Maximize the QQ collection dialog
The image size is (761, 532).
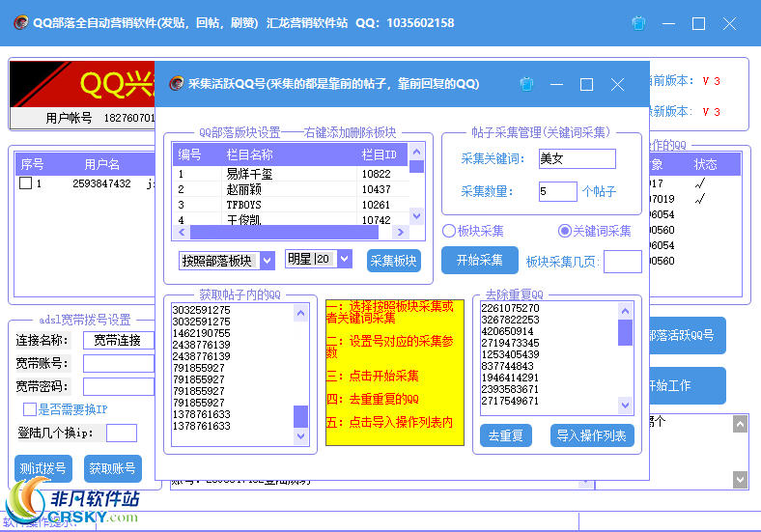point(587,84)
